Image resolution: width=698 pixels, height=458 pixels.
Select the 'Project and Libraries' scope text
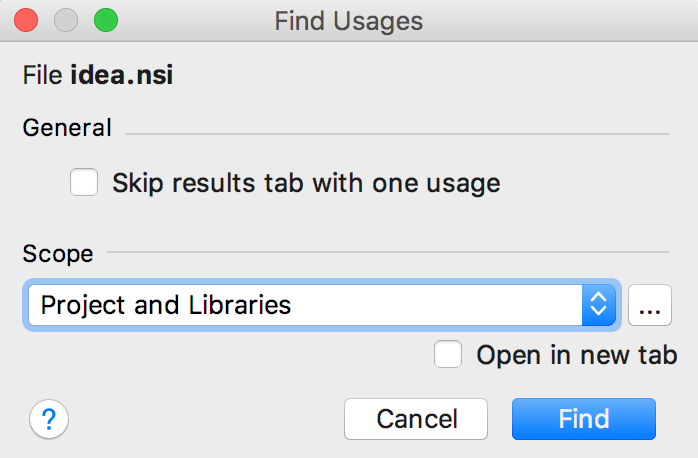(166, 305)
